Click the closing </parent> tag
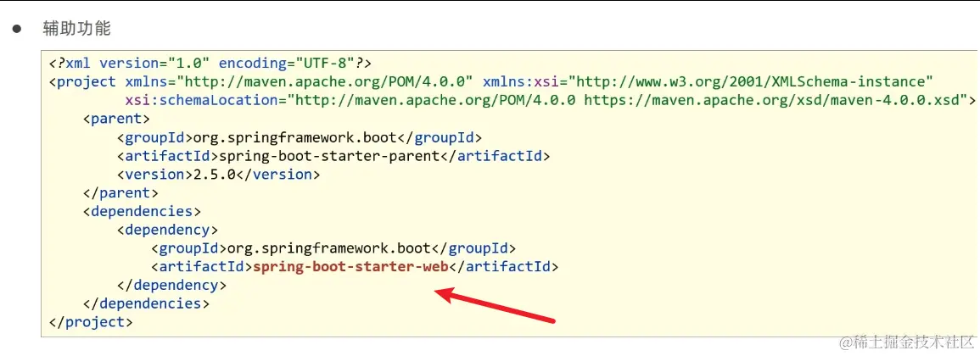This screenshot has height=356, width=980. [x=120, y=192]
